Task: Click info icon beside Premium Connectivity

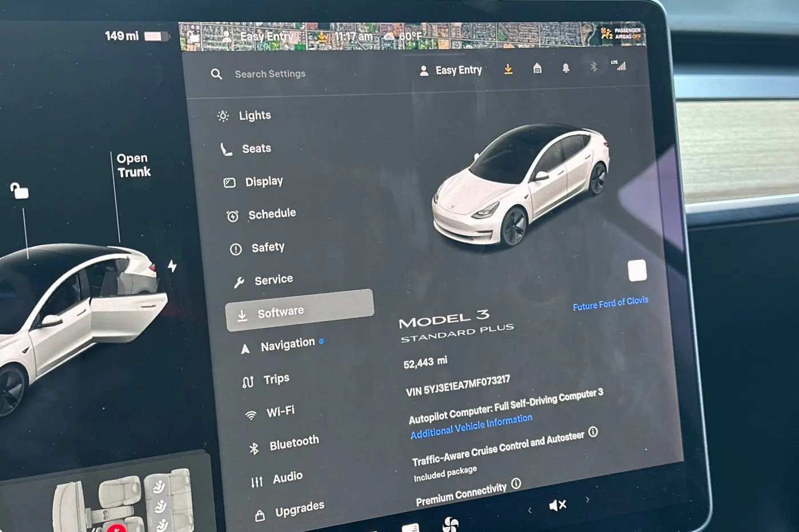Action: coord(516,484)
